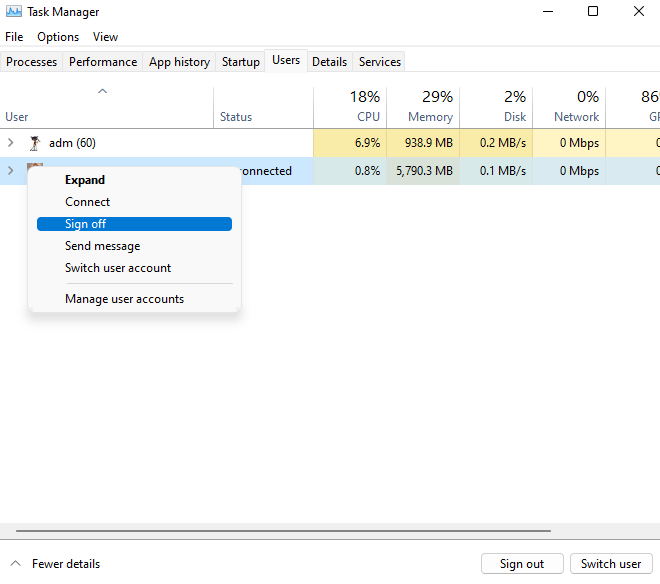Choose Send message in the context menu

coord(134,246)
